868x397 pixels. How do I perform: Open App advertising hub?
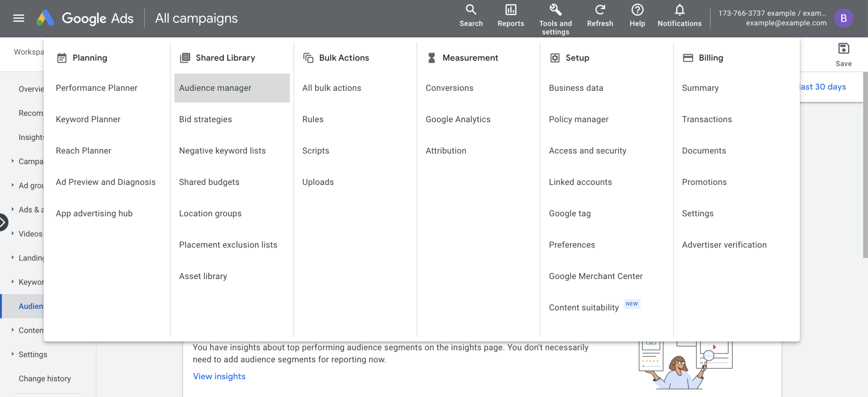(x=94, y=213)
